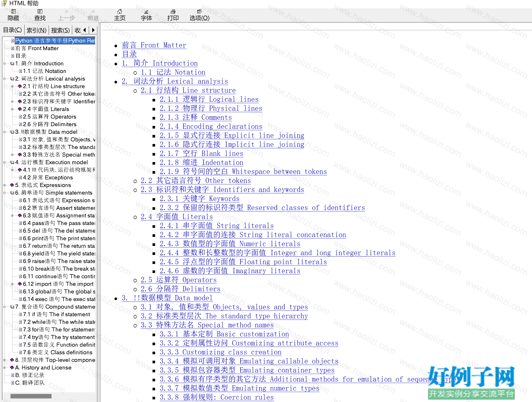Select 3.2 标准类型层次 tree item
532x402 pixels.
click(x=59, y=147)
